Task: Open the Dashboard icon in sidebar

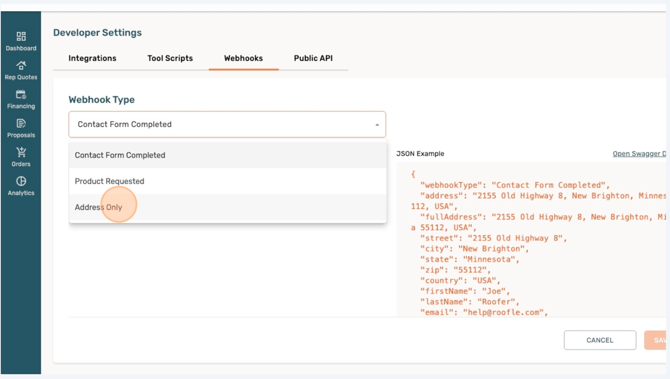Action: (21, 36)
